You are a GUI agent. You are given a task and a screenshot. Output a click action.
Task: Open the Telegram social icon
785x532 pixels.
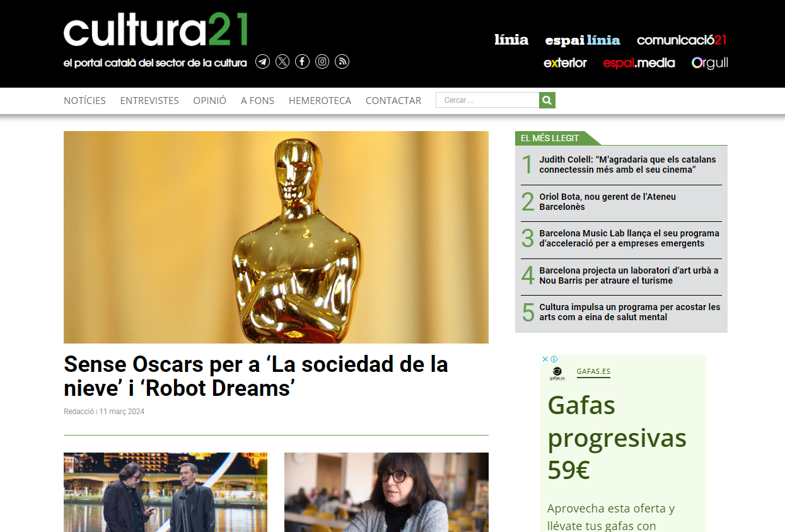(x=262, y=62)
